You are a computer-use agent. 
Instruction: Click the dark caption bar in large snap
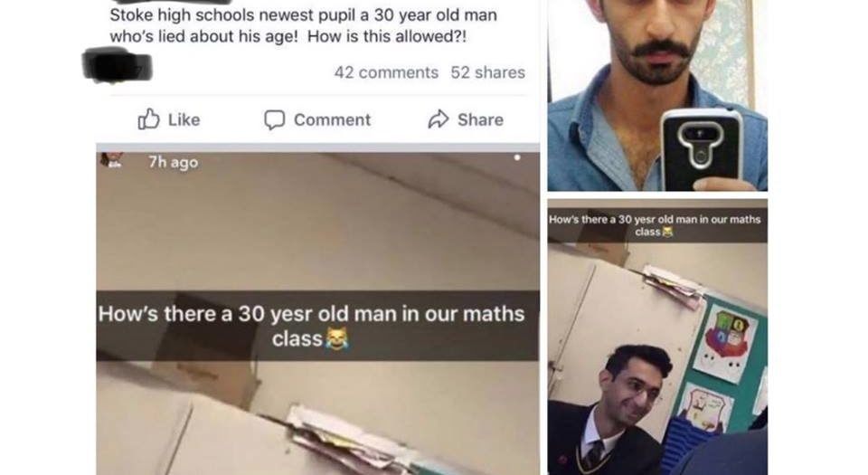coord(317,326)
